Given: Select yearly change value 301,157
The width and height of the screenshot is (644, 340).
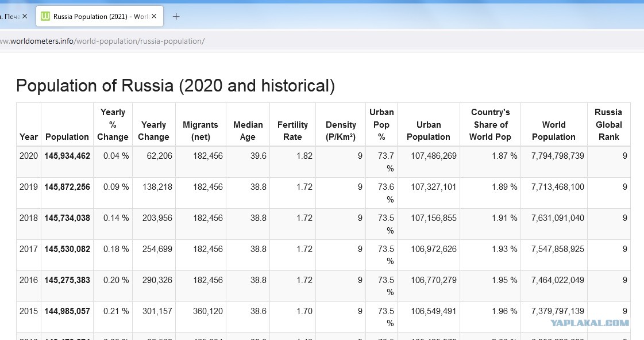Looking at the screenshot, I should coord(157,311).
